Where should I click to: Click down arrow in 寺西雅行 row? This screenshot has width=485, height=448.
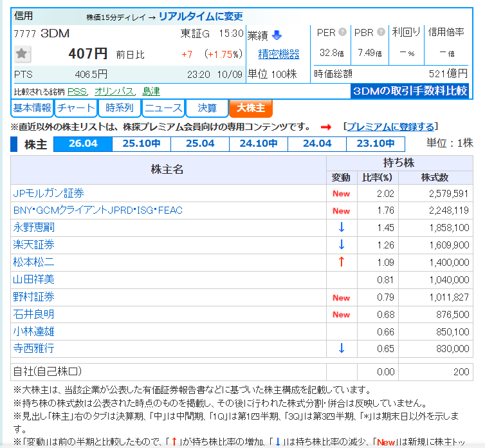(x=341, y=348)
